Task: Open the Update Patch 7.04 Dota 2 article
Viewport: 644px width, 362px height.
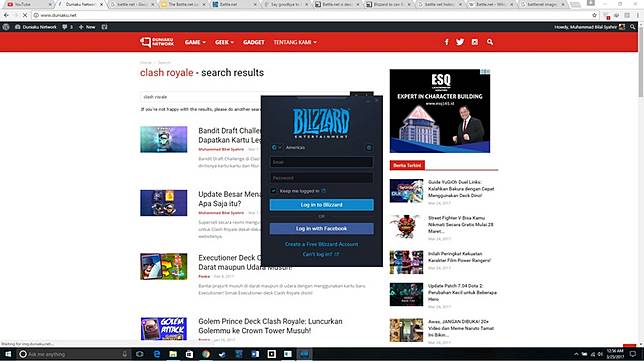Action: [x=462, y=292]
